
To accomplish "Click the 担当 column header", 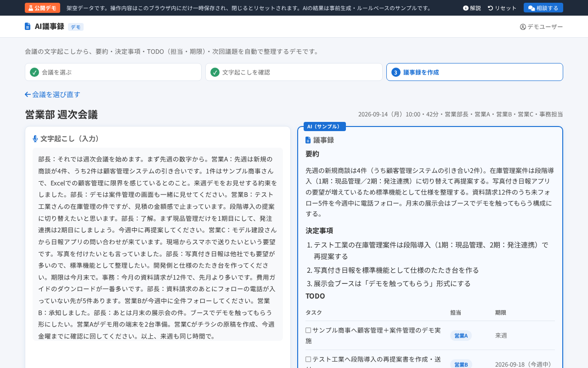I will 456,312.
